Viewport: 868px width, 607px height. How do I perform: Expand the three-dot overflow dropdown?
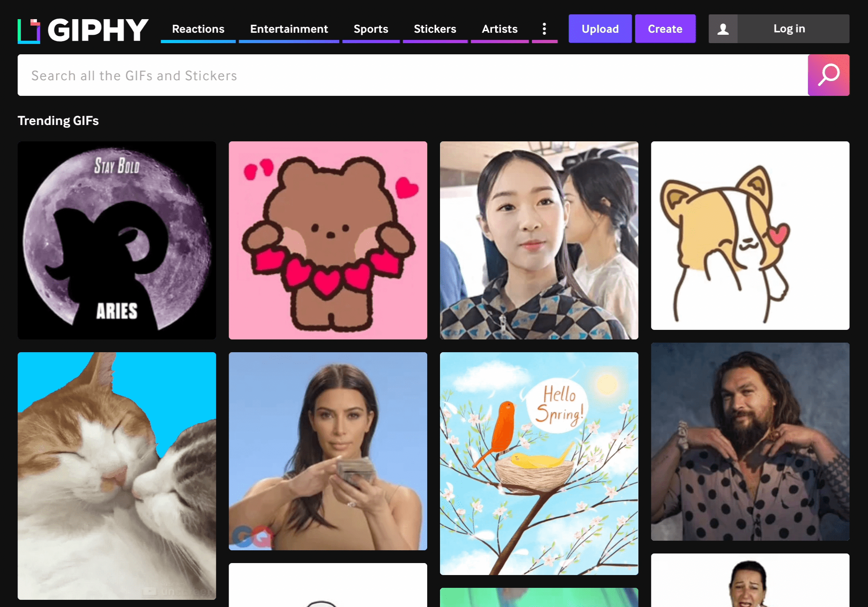(x=543, y=28)
